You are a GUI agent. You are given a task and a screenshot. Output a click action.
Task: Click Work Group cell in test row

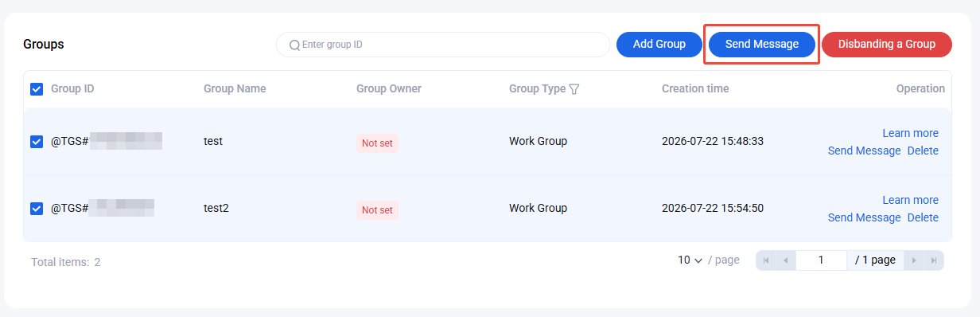pyautogui.click(x=539, y=141)
